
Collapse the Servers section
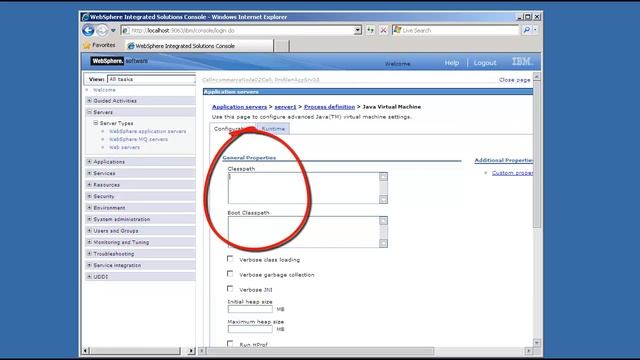tap(89, 112)
